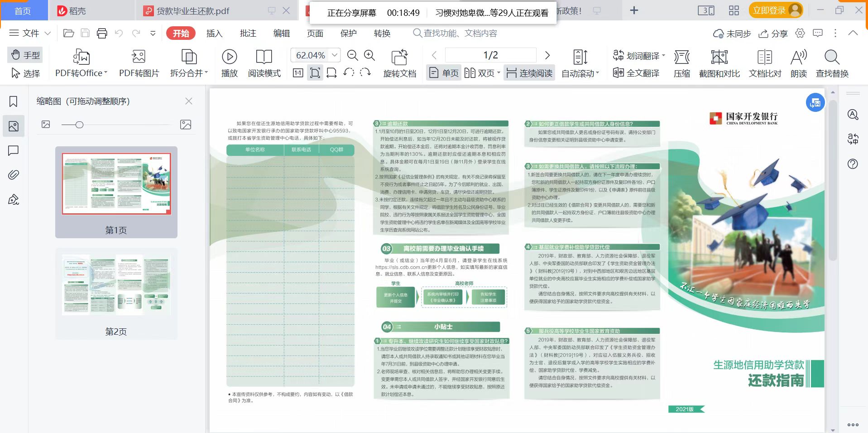Compress the PDF file
Viewport: 868px width, 433px height.
coord(681,63)
